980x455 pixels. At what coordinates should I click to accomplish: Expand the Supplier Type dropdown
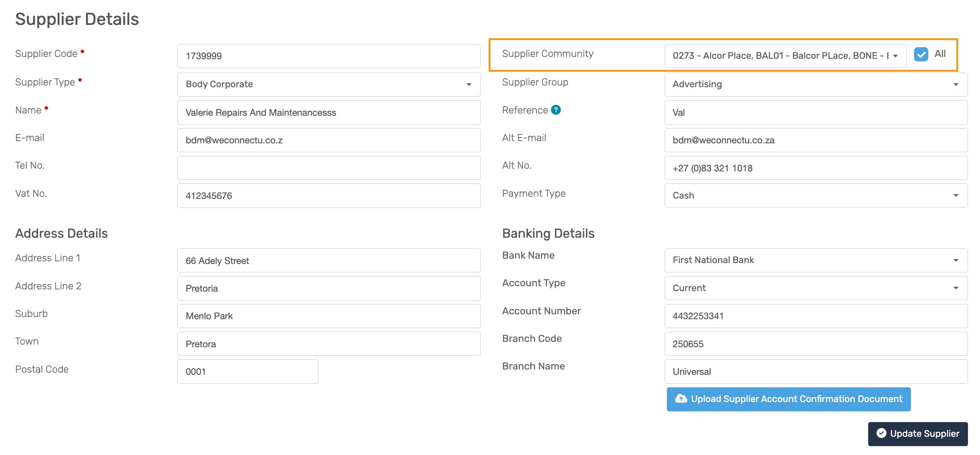[328, 85]
